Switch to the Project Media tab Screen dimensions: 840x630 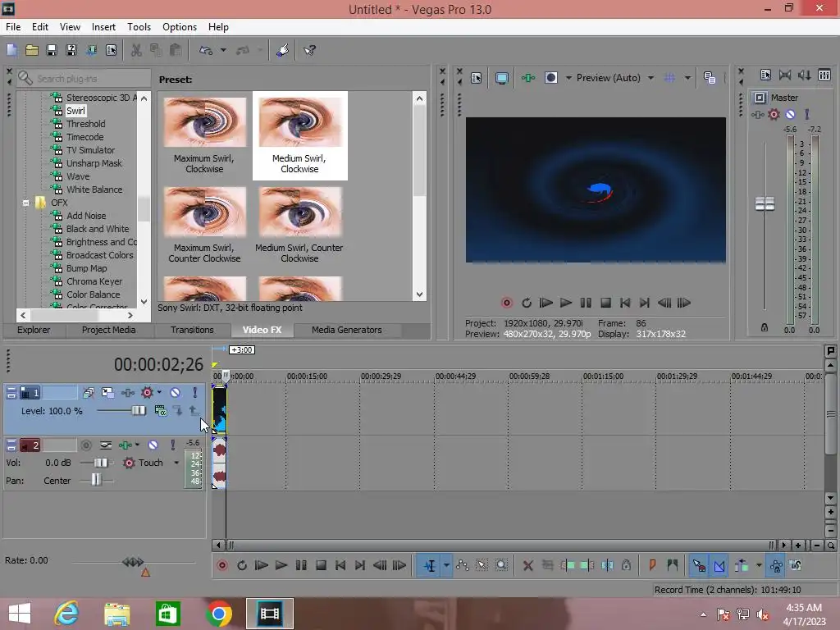(109, 330)
